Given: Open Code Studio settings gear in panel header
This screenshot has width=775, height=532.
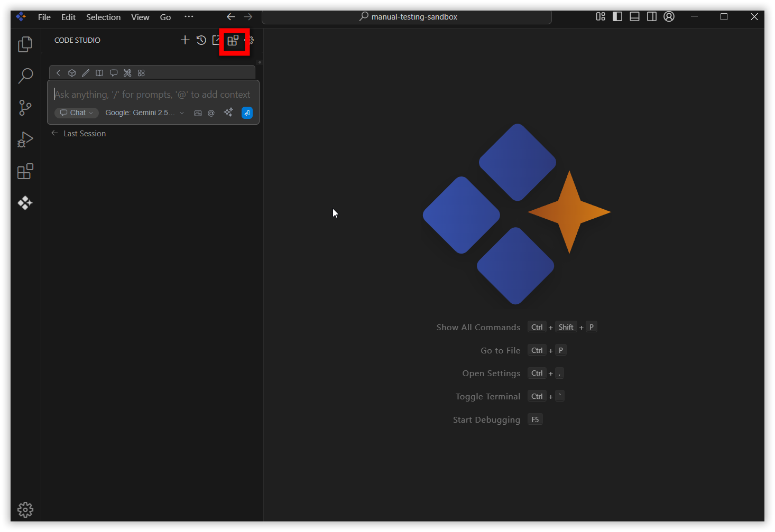Looking at the screenshot, I should point(250,40).
